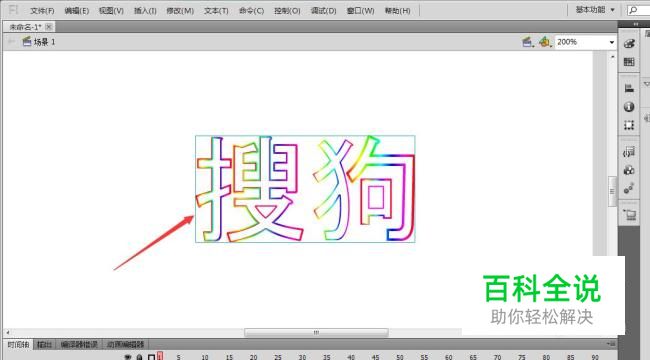Image resolution: width=650 pixels, height=360 pixels.
Task: Click frame 30 on the timeline ruler
Action: (302, 357)
